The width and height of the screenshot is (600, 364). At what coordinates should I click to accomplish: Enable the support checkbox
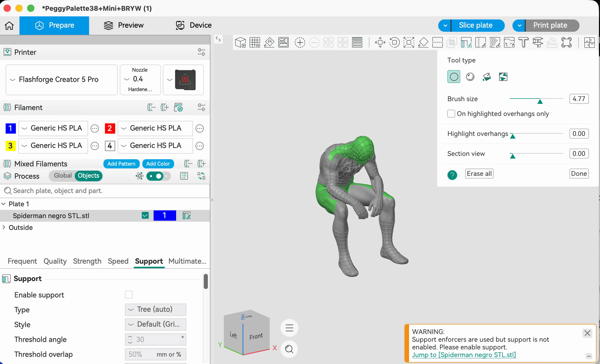129,295
